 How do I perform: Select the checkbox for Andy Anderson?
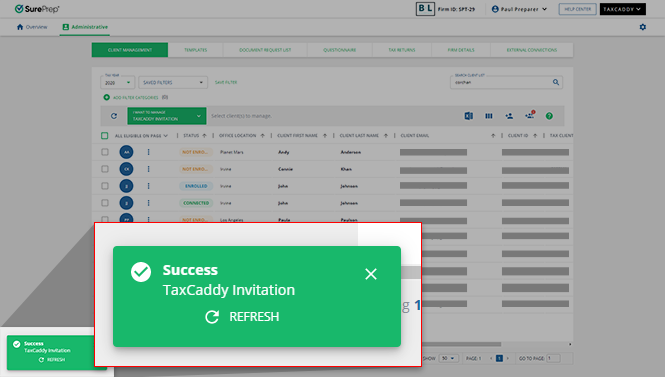pyautogui.click(x=105, y=152)
